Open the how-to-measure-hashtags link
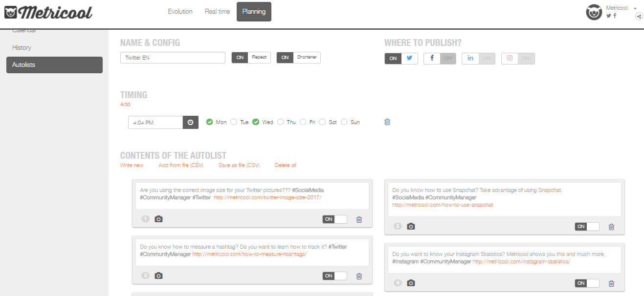The width and height of the screenshot is (644, 296). point(249,254)
